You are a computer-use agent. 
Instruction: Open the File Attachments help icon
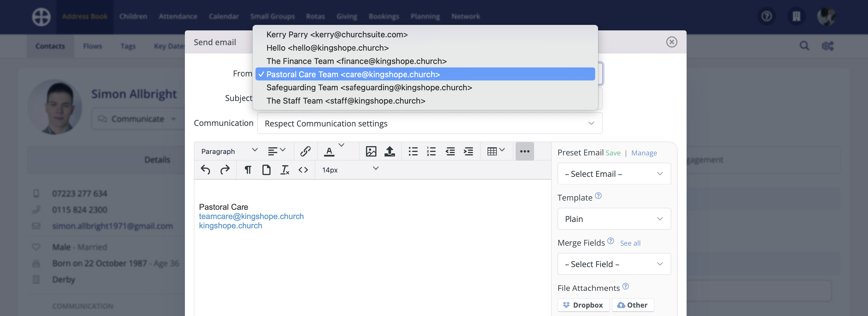click(x=625, y=286)
